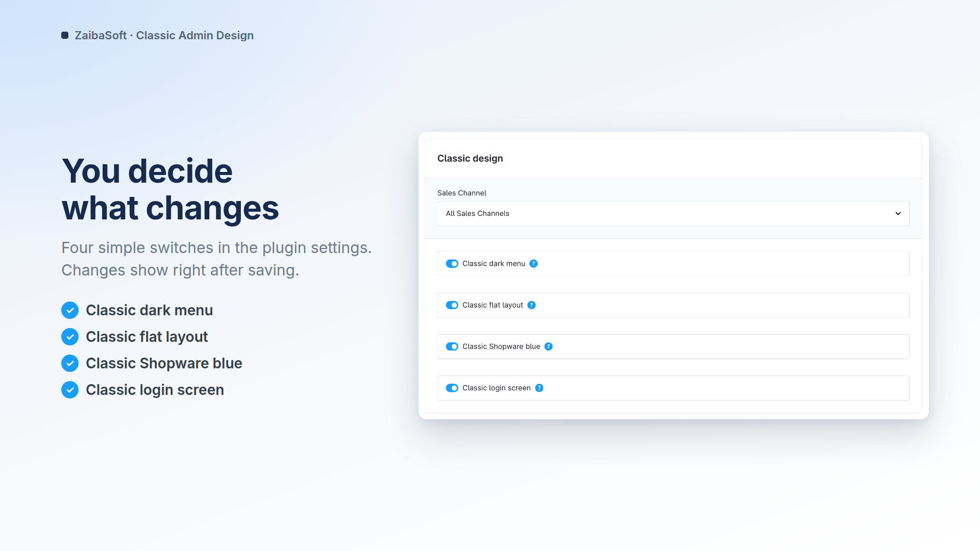Click bold bullet text Classic Shopware blue

click(164, 363)
